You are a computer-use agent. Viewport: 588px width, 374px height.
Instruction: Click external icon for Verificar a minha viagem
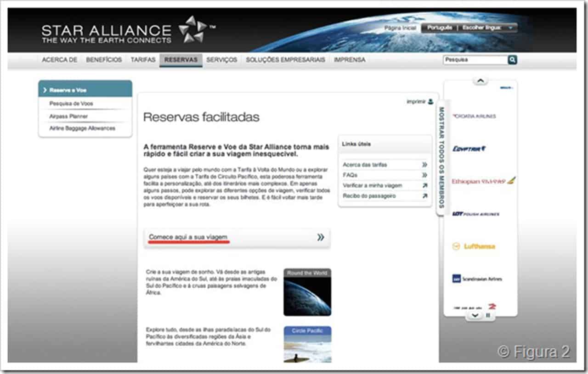424,185
